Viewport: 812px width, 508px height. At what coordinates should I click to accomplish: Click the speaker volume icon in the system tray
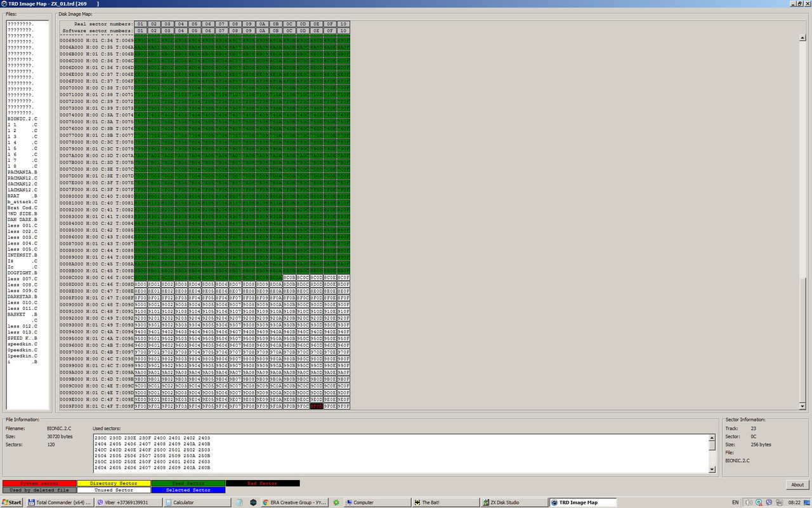point(749,502)
